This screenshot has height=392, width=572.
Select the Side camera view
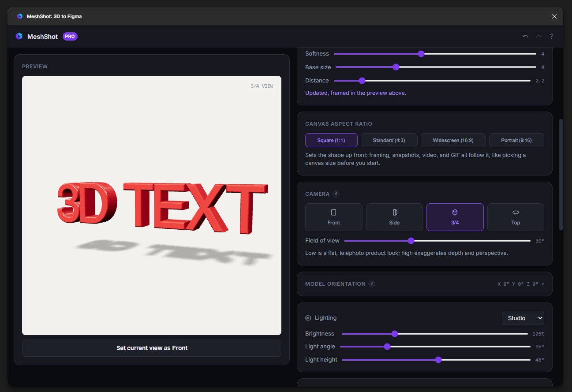(394, 217)
